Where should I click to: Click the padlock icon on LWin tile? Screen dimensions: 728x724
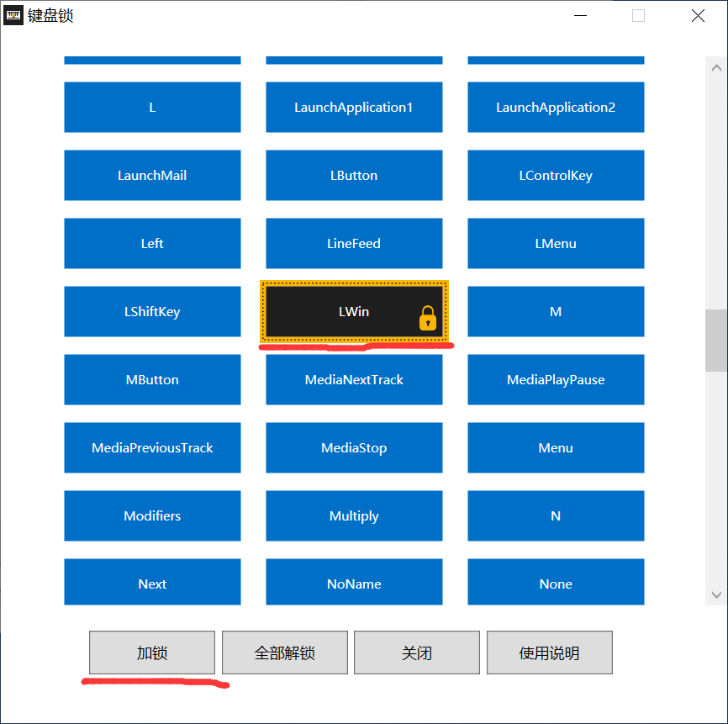click(x=428, y=319)
